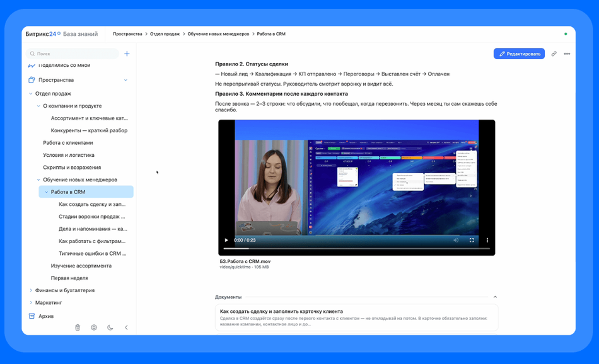The height and width of the screenshot is (364, 599).
Task: Collapse Обучение новых менеджеров node
Action: pos(38,179)
